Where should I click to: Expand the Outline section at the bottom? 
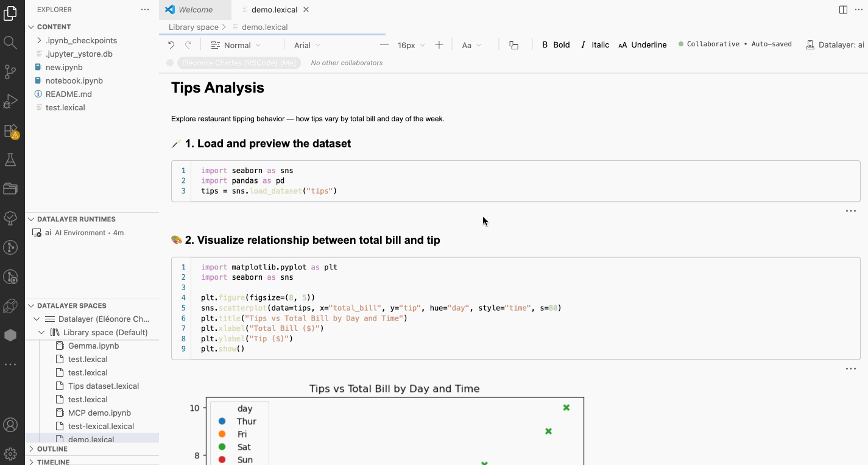(45, 449)
